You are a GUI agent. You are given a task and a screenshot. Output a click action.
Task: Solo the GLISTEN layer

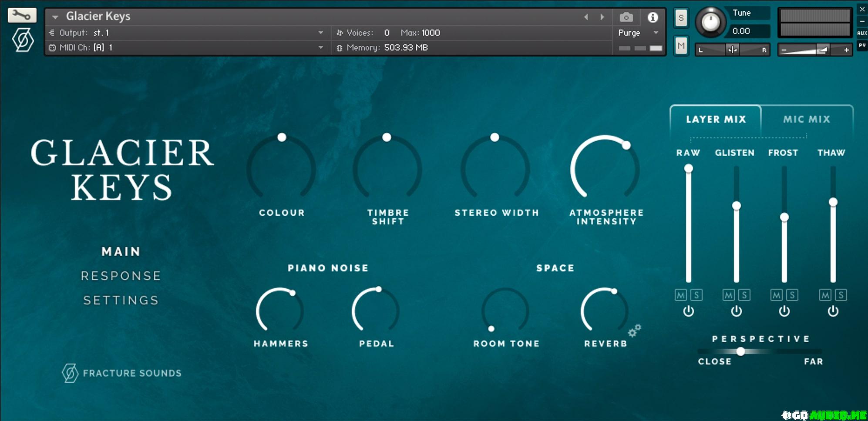click(744, 295)
